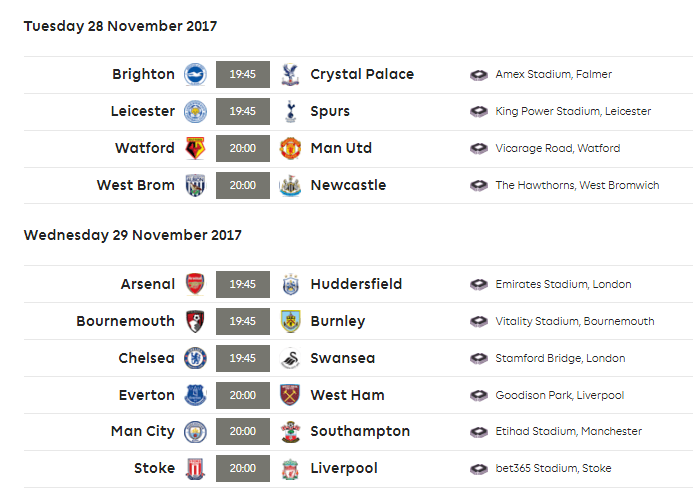Click the Man Utd club crest
693x498 pixels.
click(x=290, y=148)
